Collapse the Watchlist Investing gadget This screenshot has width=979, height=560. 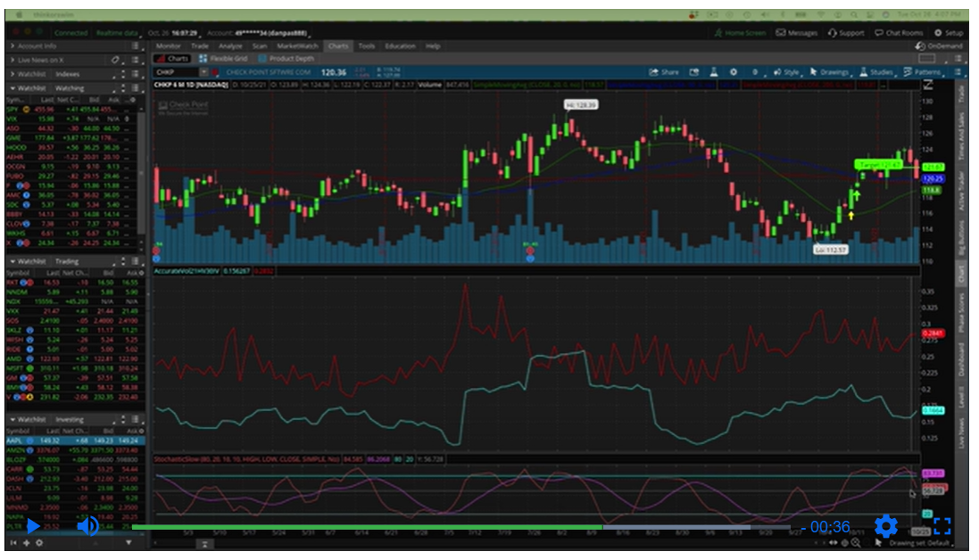click(12, 420)
